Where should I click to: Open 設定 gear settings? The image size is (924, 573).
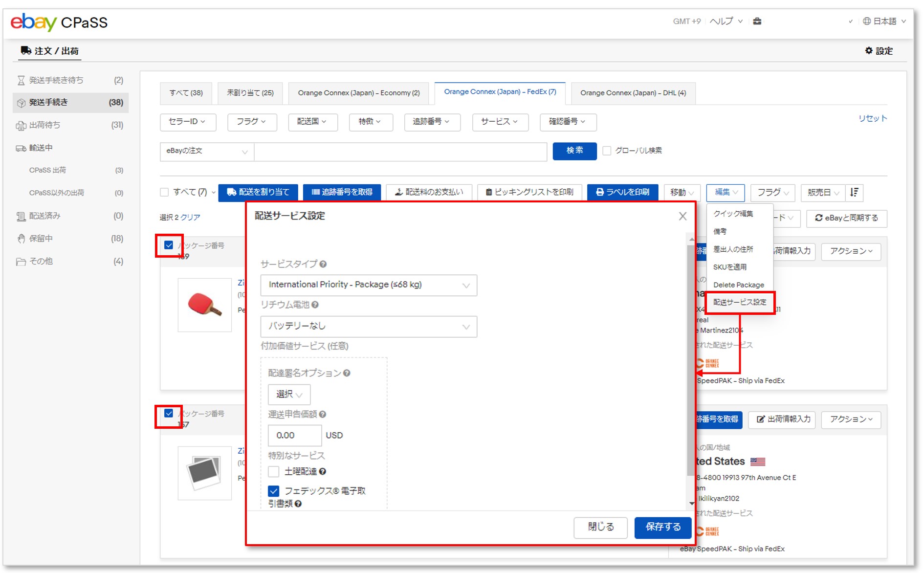879,50
